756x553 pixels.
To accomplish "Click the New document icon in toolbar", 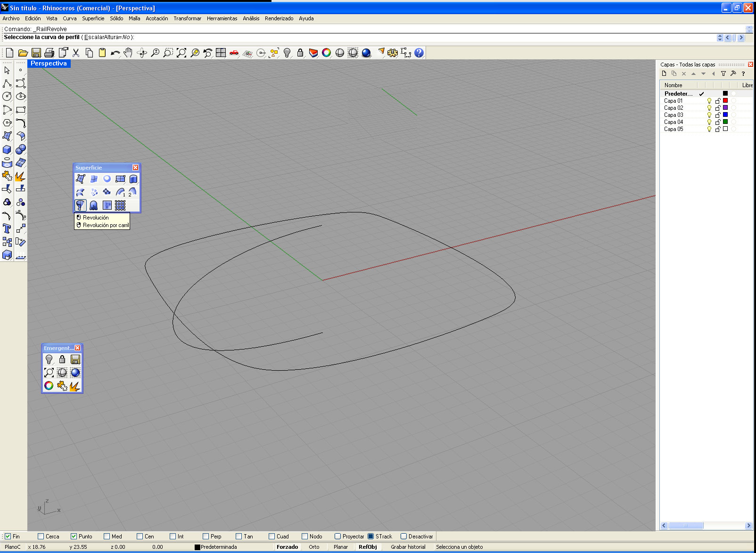I will coord(9,53).
